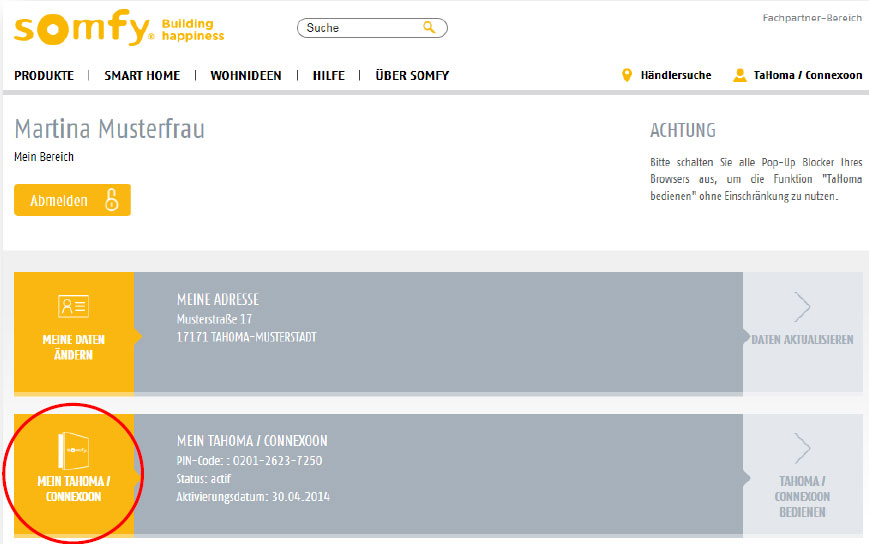Click the PIN-Code 0201-2623-7250 line
The width and height of the screenshot is (869, 544).
249,461
